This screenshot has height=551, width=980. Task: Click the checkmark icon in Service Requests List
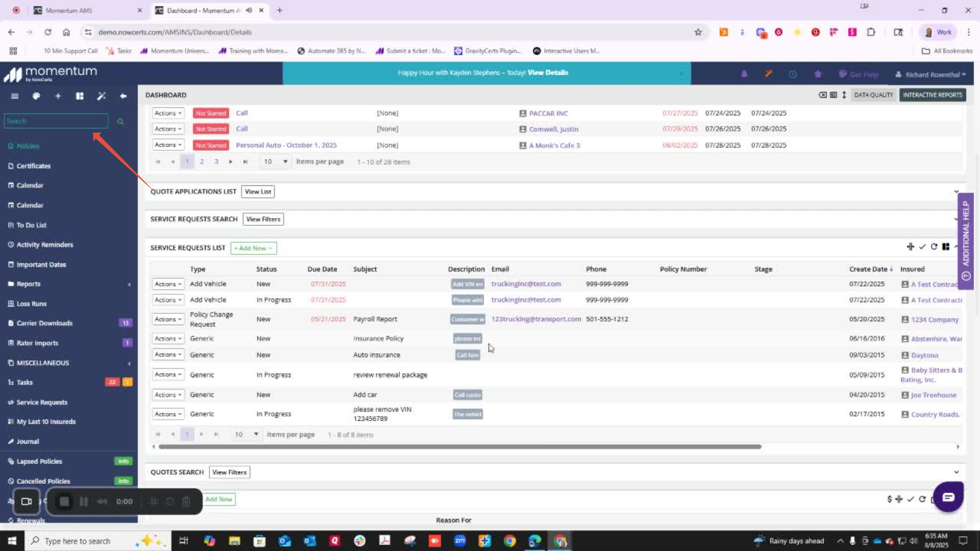click(922, 246)
